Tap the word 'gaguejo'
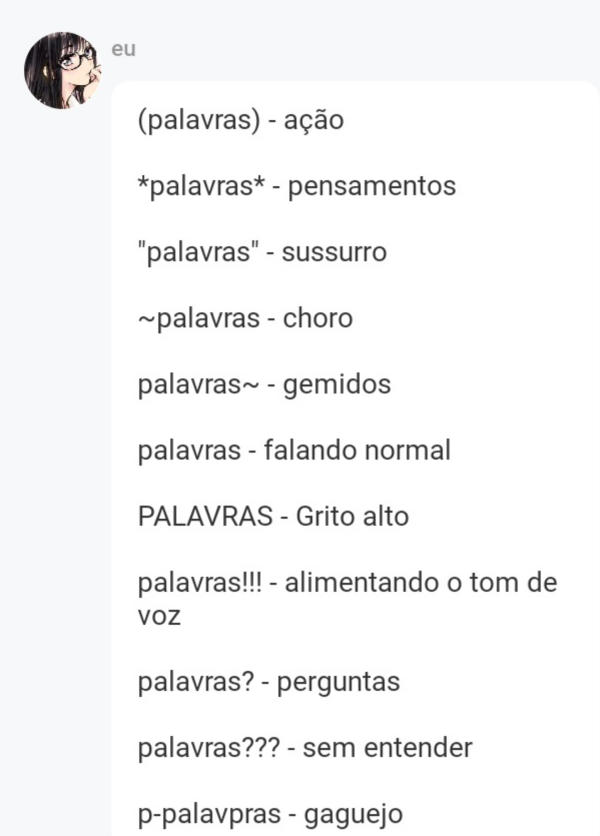This screenshot has height=836, width=600. (353, 815)
